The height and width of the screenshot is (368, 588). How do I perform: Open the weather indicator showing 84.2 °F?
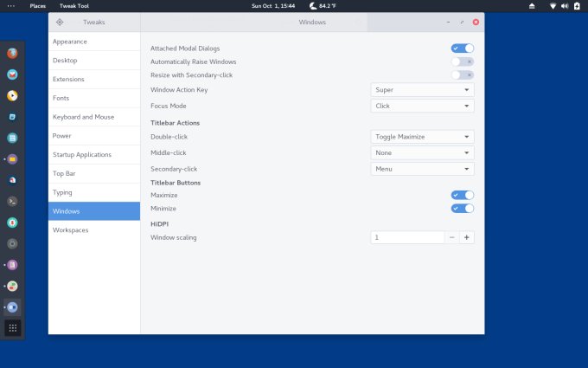[323, 6]
